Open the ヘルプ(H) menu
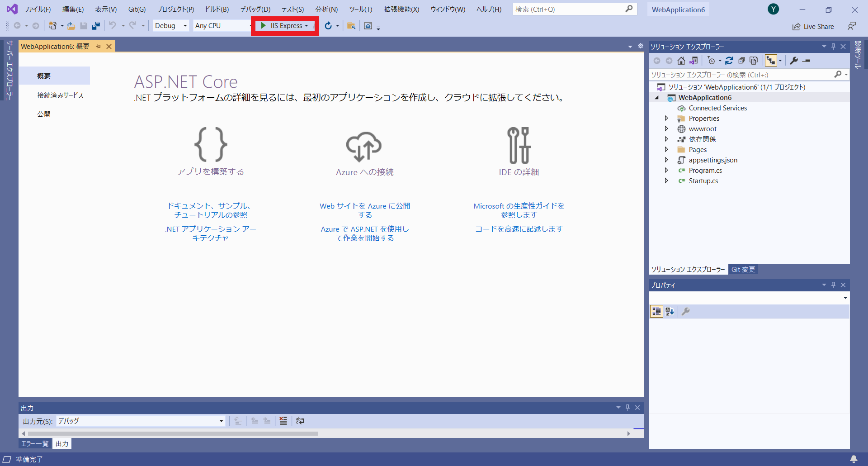This screenshot has height=466, width=868. click(x=489, y=9)
